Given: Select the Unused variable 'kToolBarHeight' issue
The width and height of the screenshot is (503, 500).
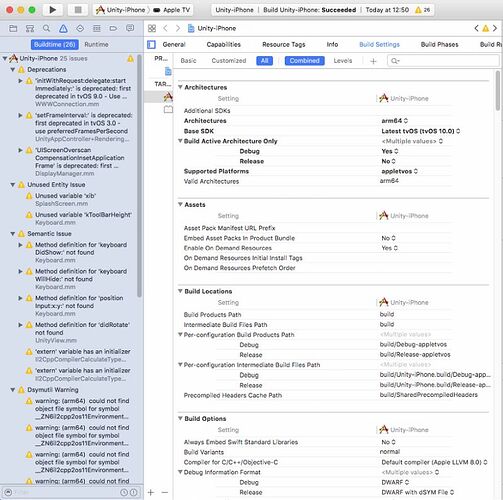Looking at the screenshot, I should pyautogui.click(x=79, y=218).
